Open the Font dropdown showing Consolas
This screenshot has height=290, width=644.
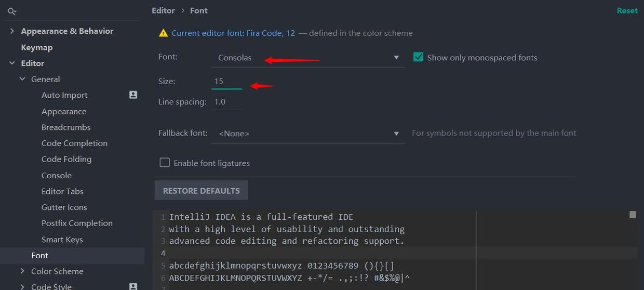[307, 58]
